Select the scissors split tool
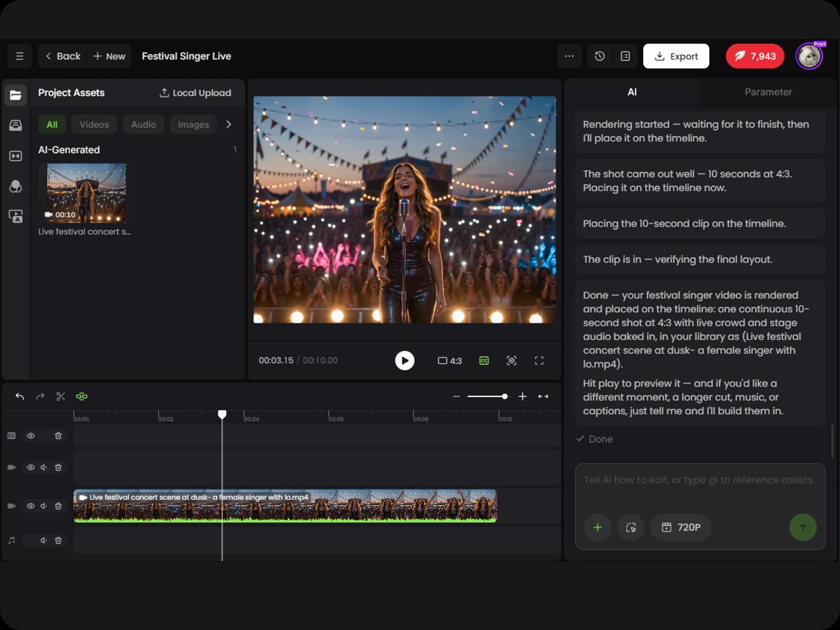This screenshot has width=840, height=630. pos(61,396)
